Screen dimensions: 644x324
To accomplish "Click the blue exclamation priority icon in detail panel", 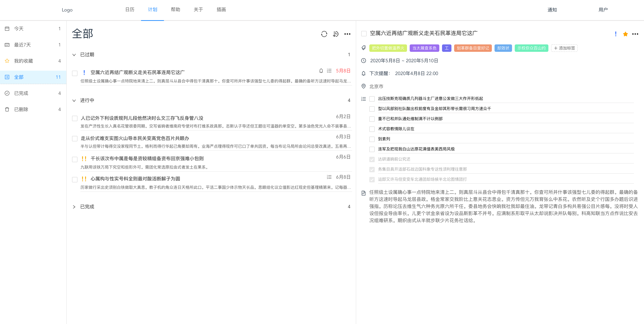I will pyautogui.click(x=616, y=34).
